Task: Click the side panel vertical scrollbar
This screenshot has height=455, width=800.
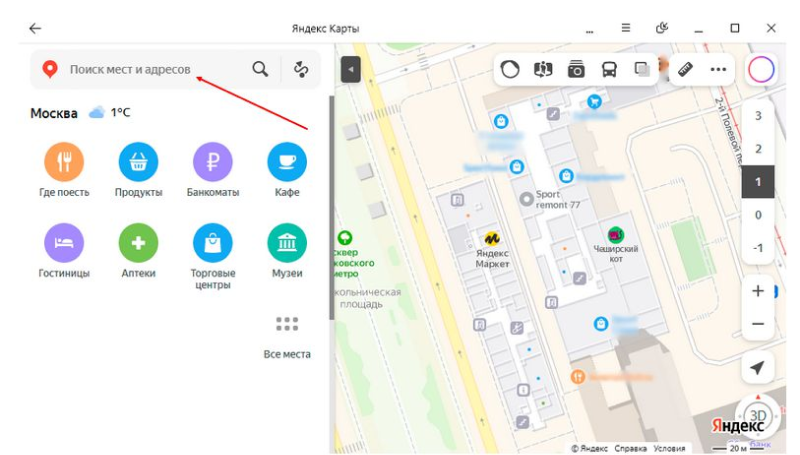Action: tap(332, 208)
